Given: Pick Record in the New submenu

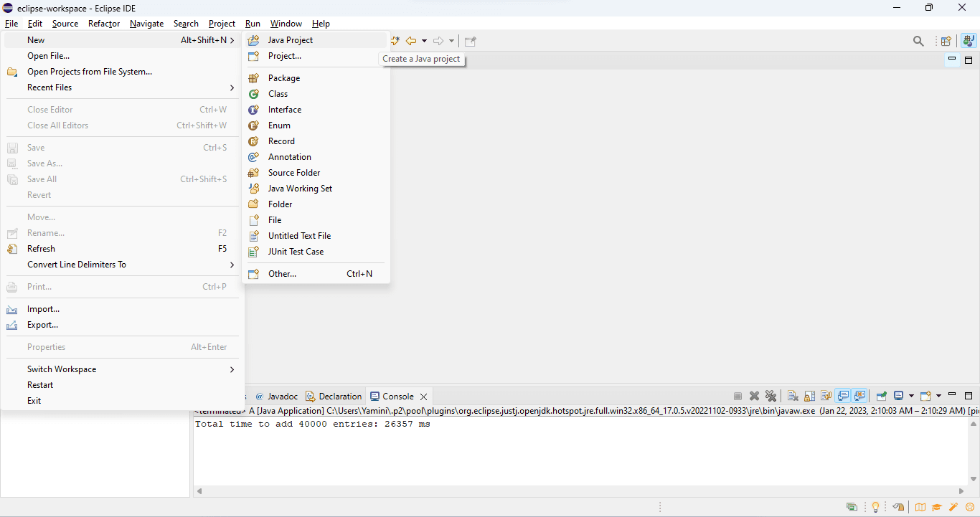Looking at the screenshot, I should click(316, 141).
